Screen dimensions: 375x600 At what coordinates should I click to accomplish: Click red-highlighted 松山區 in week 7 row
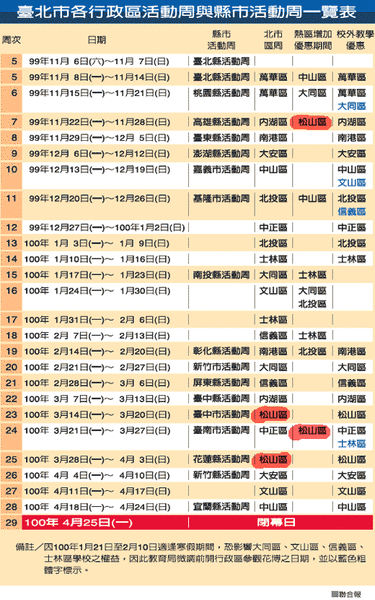tap(312, 122)
